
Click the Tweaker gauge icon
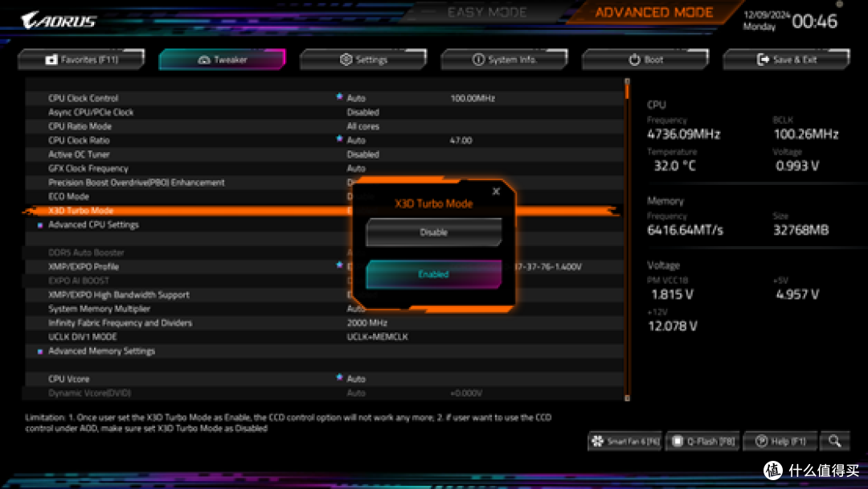[203, 60]
